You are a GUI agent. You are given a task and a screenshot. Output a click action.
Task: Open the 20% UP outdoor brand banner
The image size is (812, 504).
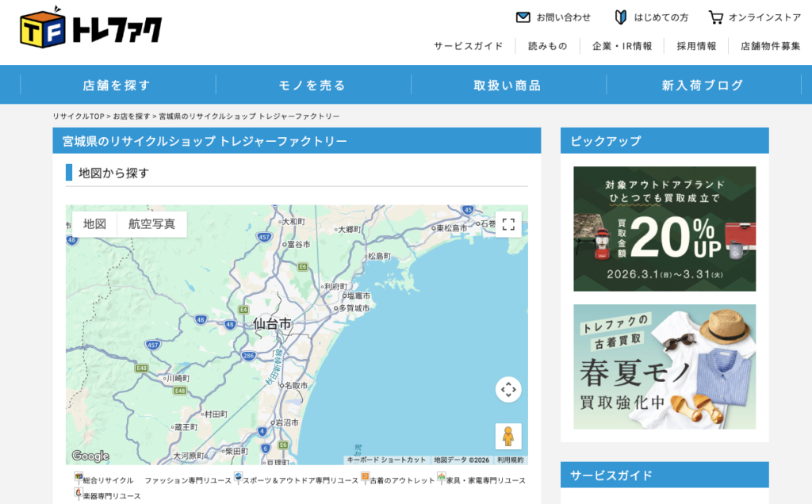tap(665, 229)
